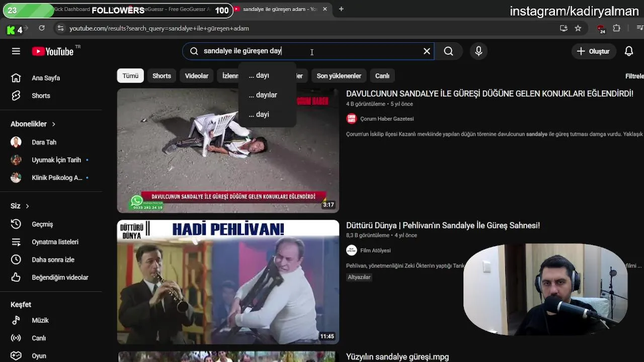This screenshot has height=362, width=644.
Task: Open the DAVULCUNUN SANDALYE İLE GÜREŞİ title
Action: [x=490, y=94]
